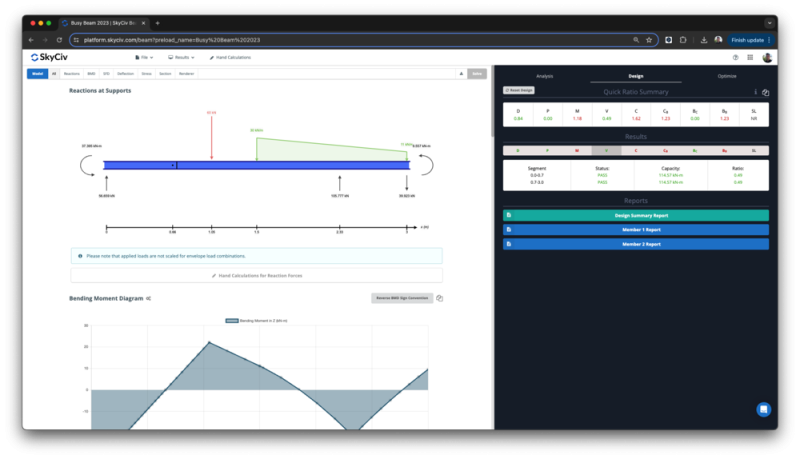Bookmark this page with the star icon
This screenshot has height=459, width=800.
[x=649, y=40]
